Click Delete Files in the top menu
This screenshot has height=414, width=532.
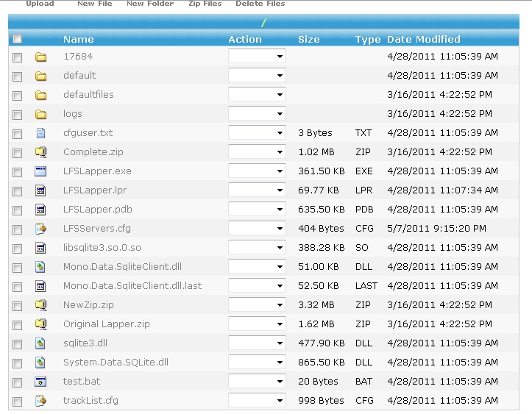point(260,4)
